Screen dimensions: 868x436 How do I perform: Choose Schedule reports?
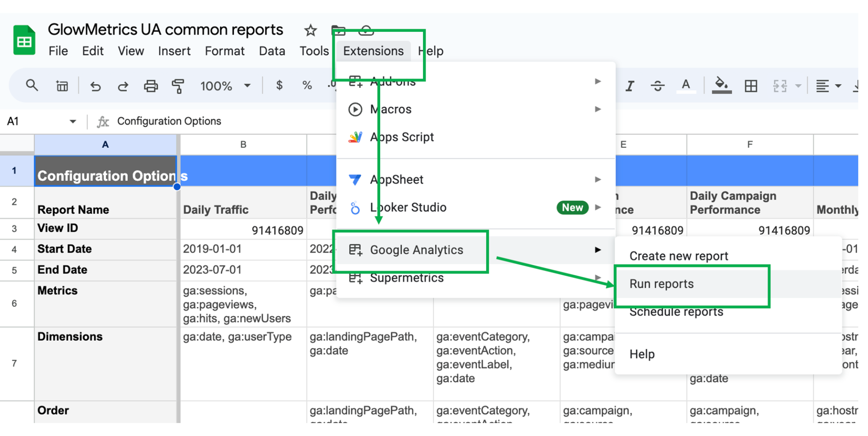click(x=728, y=312)
